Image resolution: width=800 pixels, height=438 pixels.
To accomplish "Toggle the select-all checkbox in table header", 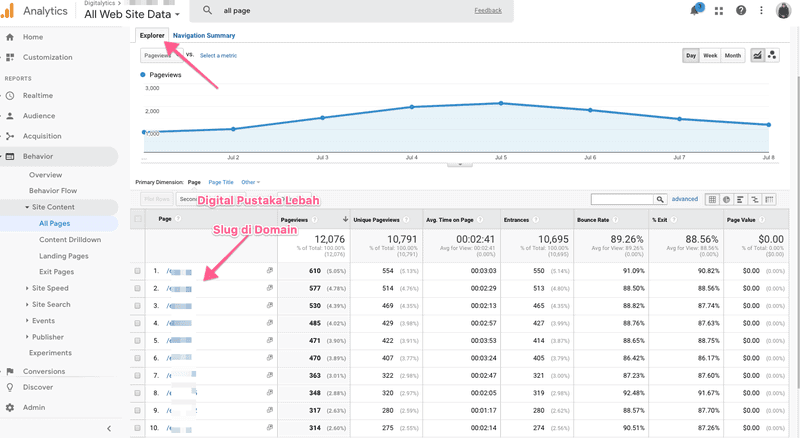I will click(138, 219).
